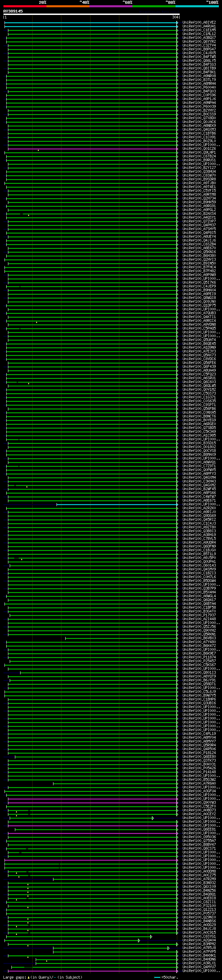The height and width of the screenshot is (980, 222).
Task: Click the purple ~60% identity legend segment
Action: [x=111, y=6]
